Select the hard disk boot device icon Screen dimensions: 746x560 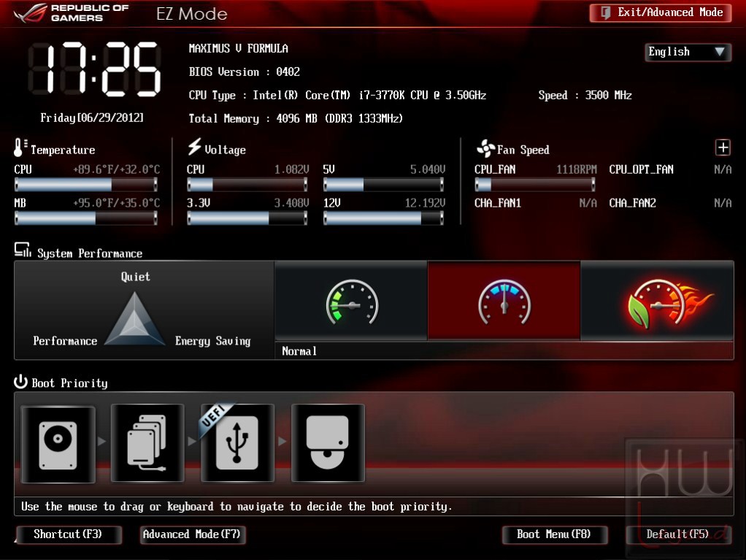point(58,445)
